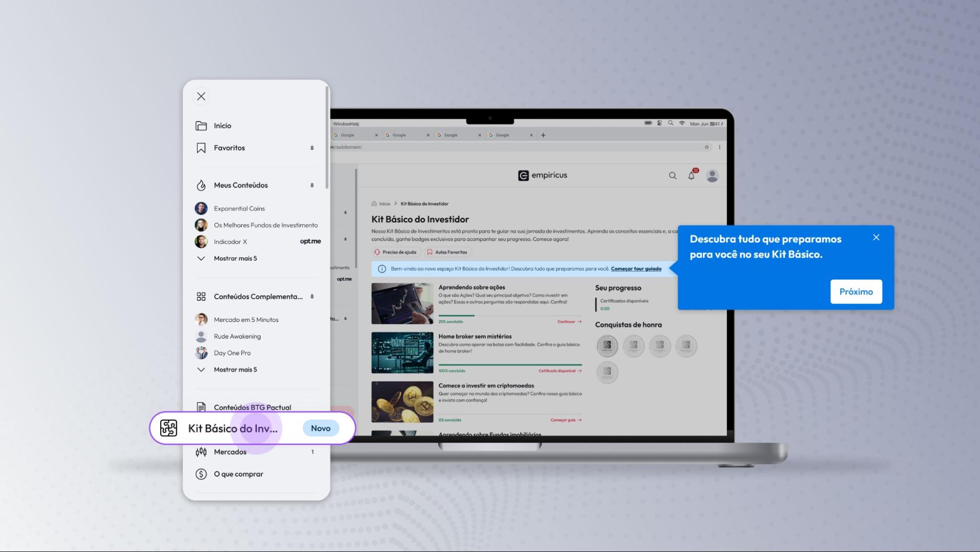Open a new browser tab with plus
This screenshot has height=552, width=980.
click(x=543, y=135)
